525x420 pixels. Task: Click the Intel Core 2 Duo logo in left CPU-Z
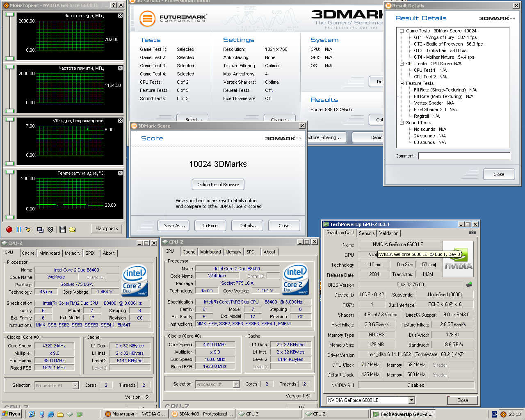click(135, 281)
